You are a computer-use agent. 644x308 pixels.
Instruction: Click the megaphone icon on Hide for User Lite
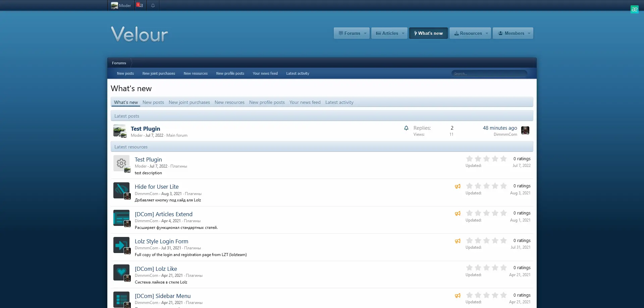click(458, 186)
